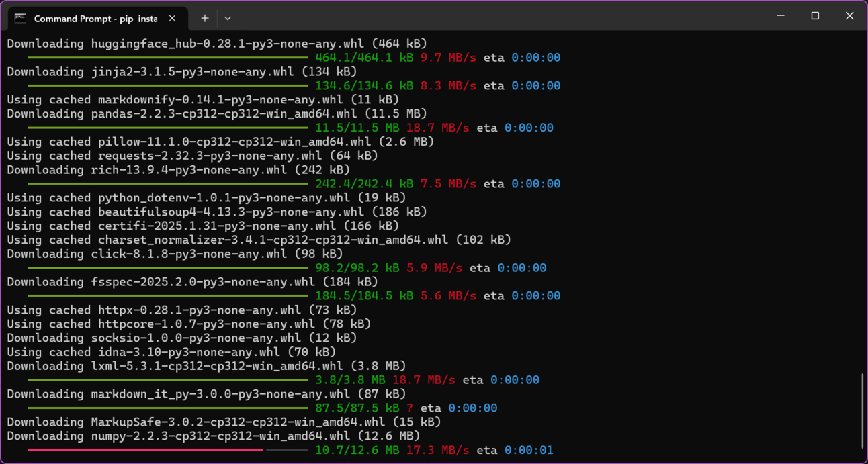Click the line 'Using cached httpx-0.28.1-py3-none-any.whl'
868x464 pixels.
[x=182, y=310]
